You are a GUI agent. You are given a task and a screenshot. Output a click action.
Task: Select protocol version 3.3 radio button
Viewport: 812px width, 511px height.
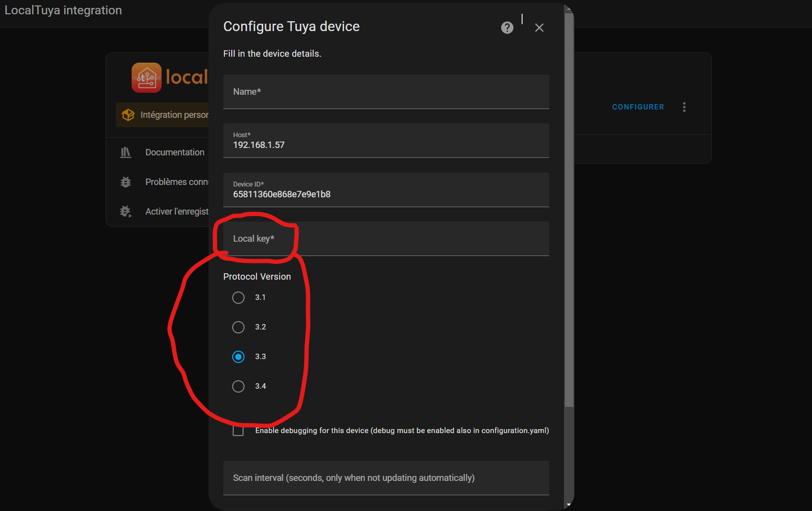click(x=238, y=357)
